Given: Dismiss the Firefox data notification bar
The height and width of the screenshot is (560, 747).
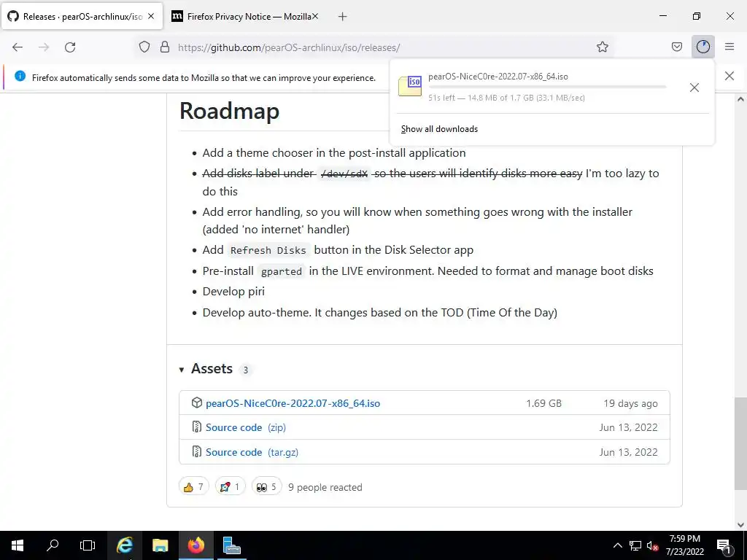Looking at the screenshot, I should click(729, 76).
